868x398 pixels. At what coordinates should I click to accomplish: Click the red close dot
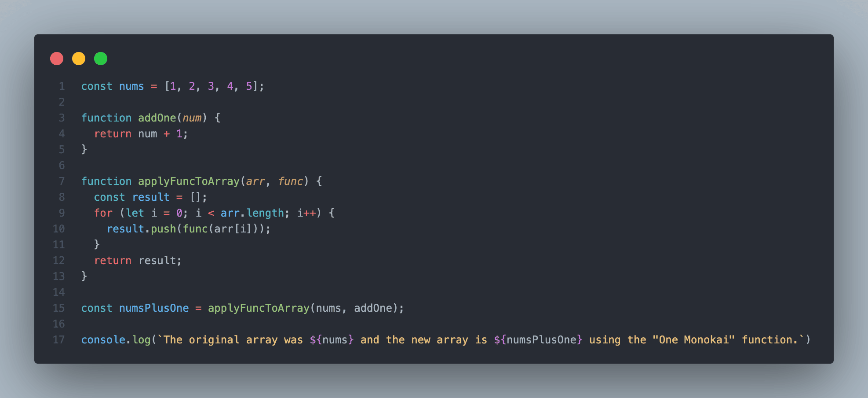click(x=57, y=59)
